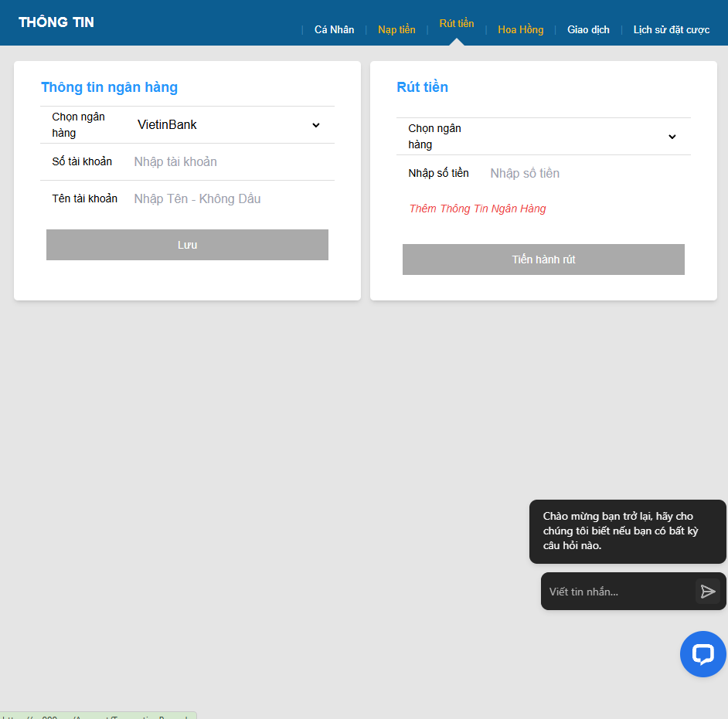Click the THÔNG TIN header title
Viewport: 728px width, 719px height.
[56, 22]
